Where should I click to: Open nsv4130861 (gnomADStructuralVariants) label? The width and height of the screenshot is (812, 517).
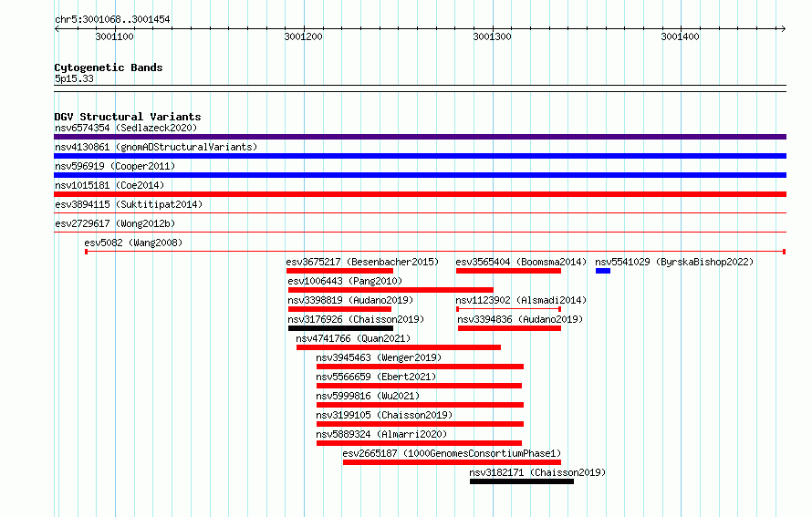click(x=156, y=147)
